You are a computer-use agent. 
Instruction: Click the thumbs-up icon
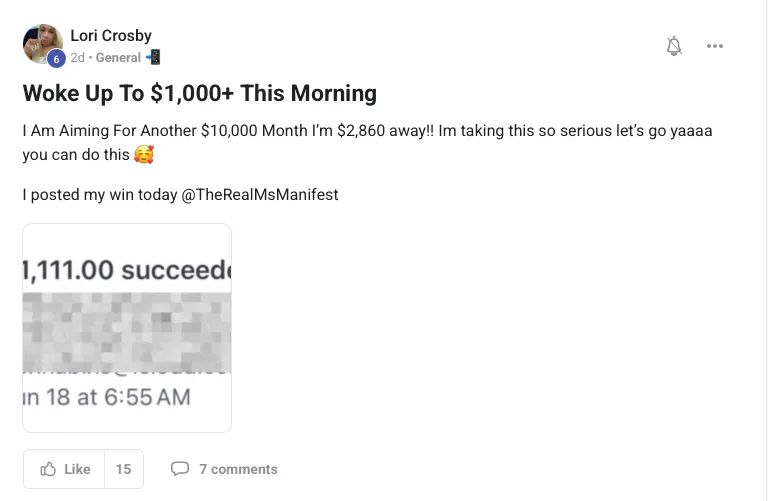pyautogui.click(x=48, y=469)
